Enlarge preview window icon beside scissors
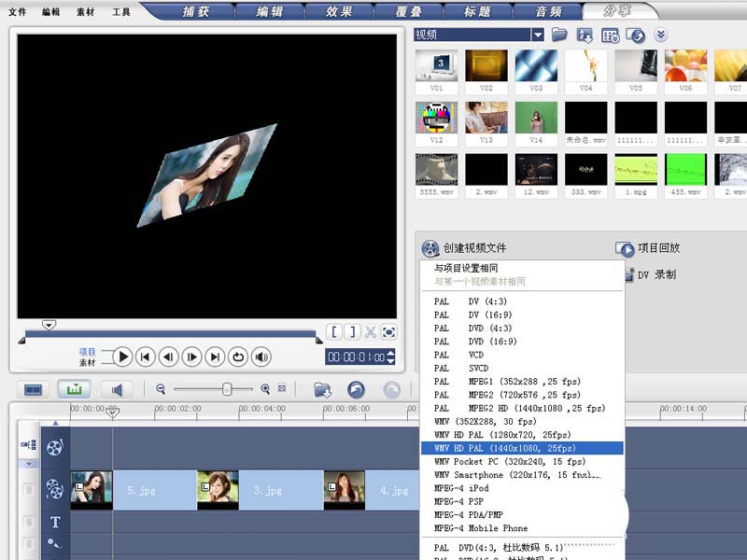The height and width of the screenshot is (560, 747). click(388, 332)
